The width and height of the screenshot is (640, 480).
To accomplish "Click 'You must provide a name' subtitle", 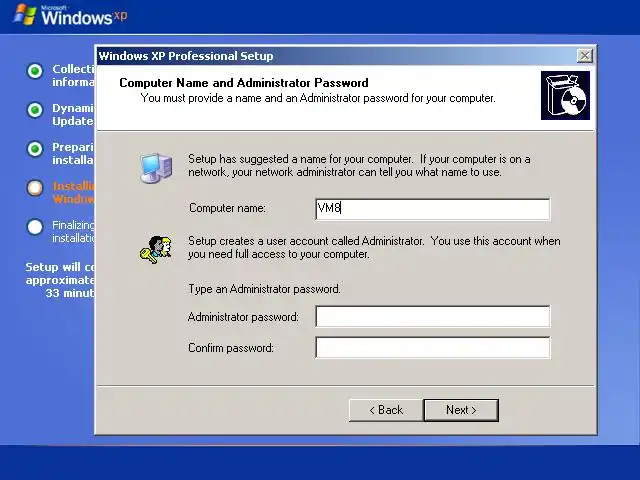I will click(x=318, y=98).
